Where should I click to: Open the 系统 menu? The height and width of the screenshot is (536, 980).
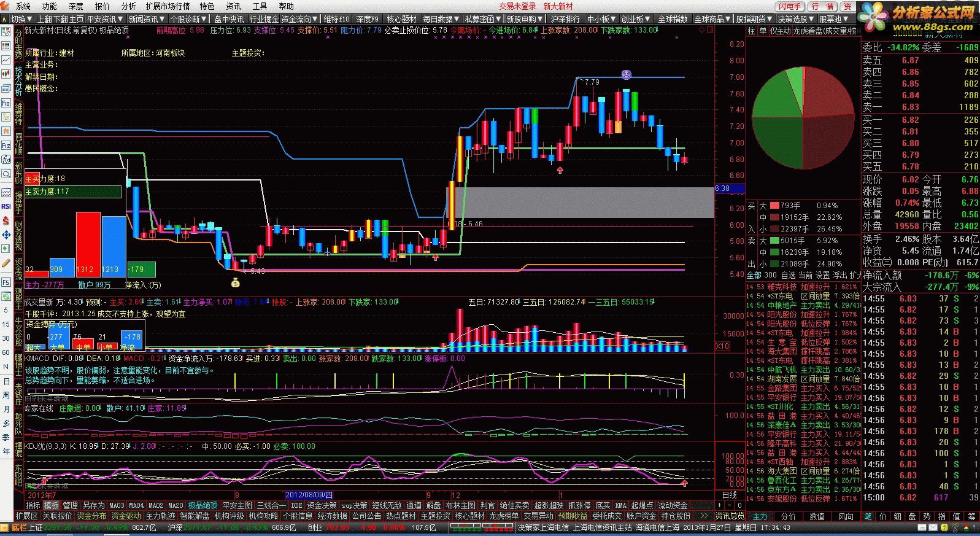(23, 6)
